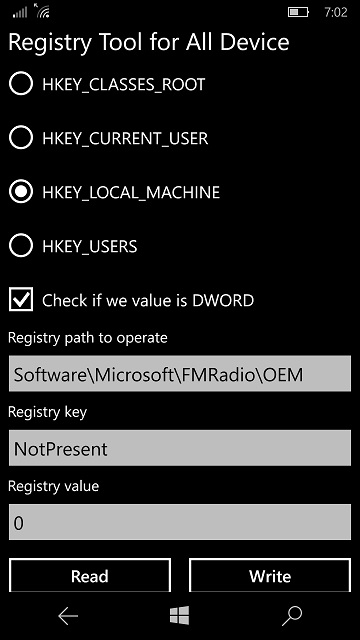This screenshot has width=360, height=640.
Task: Click the Registry Tool for All Device title
Action: pos(149,43)
